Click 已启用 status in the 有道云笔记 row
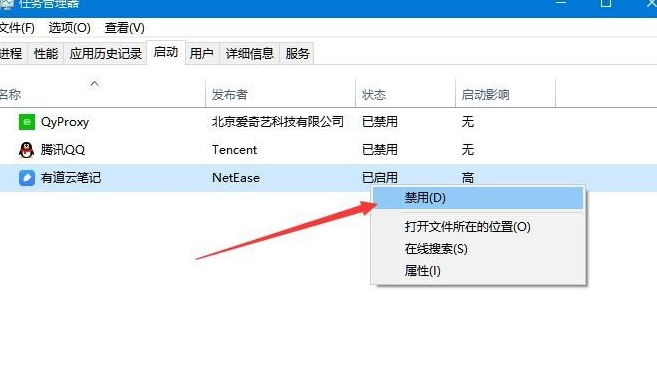Image resolution: width=657 pixels, height=386 pixels. click(x=380, y=178)
